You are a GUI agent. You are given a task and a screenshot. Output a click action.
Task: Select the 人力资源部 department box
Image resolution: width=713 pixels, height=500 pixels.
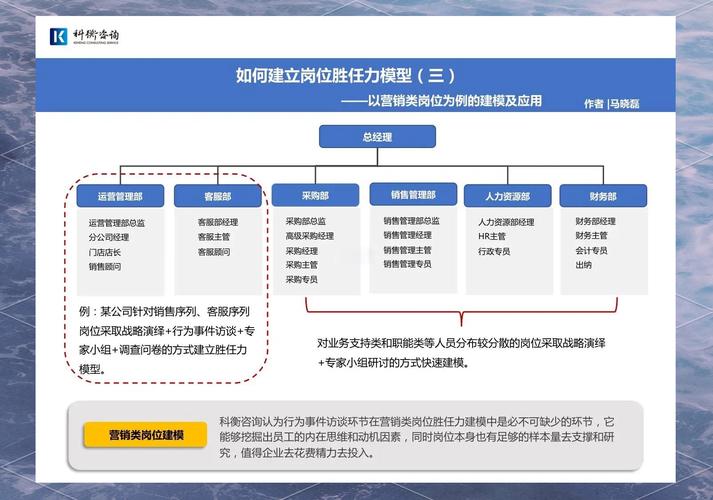(507, 196)
